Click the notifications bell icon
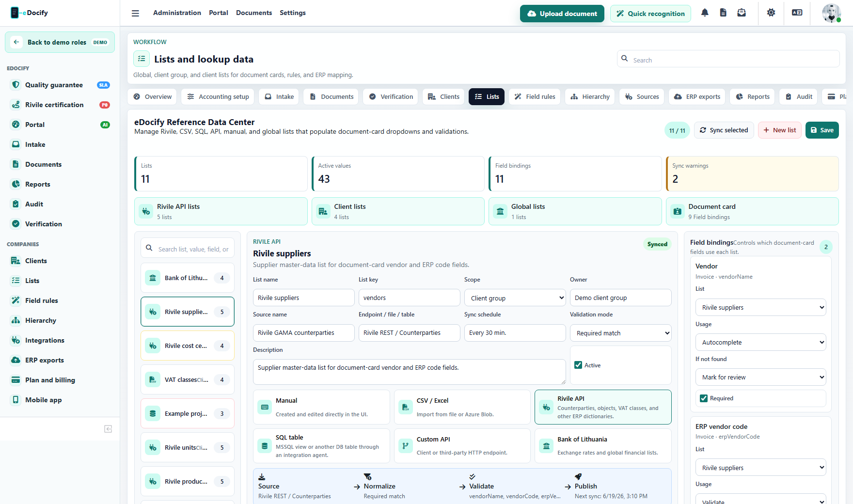The width and height of the screenshot is (853, 504). pyautogui.click(x=705, y=13)
